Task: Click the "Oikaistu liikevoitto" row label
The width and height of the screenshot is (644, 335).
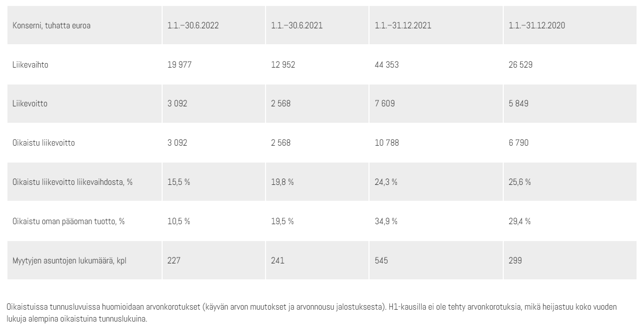Action: (x=43, y=143)
